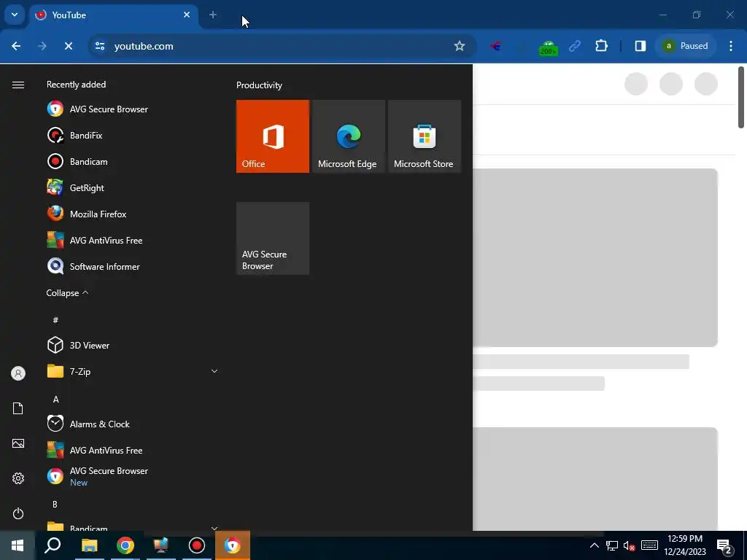The height and width of the screenshot is (560, 747).
Task: Click the Windows Start button
Action: pos(18,545)
